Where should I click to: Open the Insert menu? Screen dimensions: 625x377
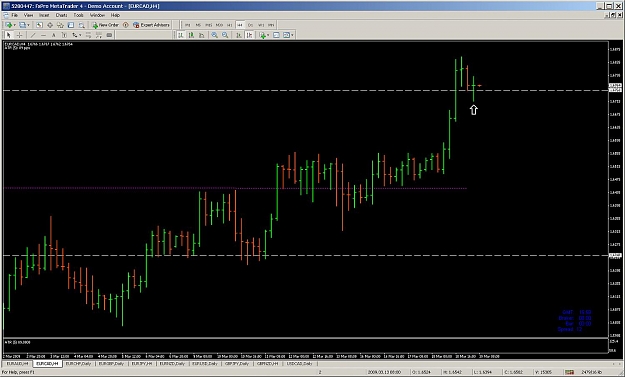point(44,15)
